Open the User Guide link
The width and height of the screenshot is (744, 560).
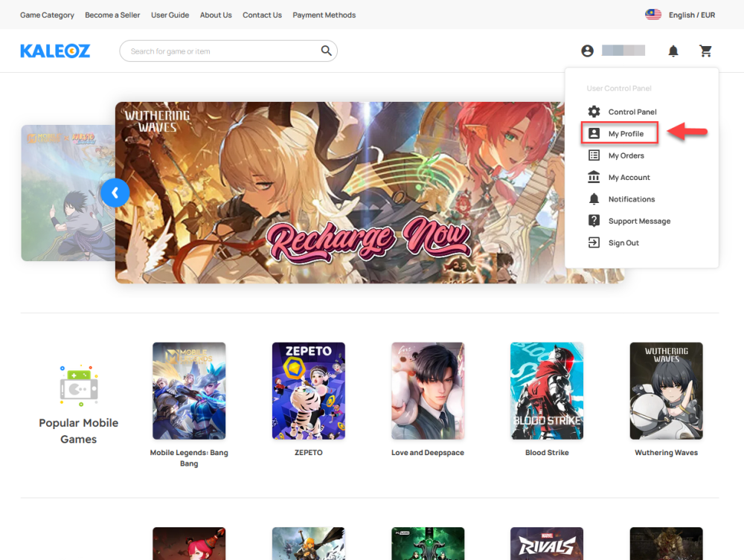click(170, 15)
